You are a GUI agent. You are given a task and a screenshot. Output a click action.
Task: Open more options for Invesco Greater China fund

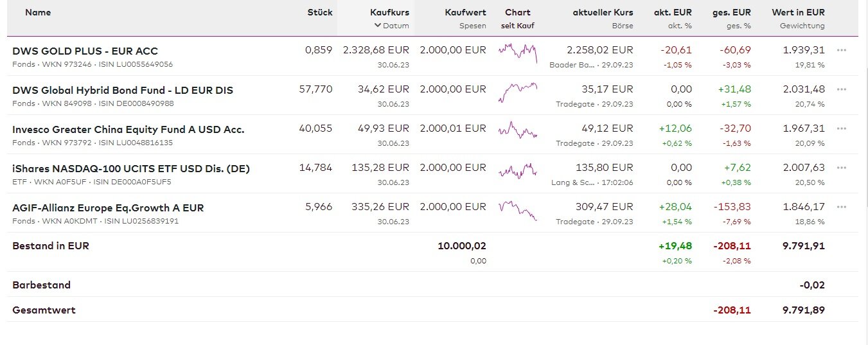click(x=842, y=128)
